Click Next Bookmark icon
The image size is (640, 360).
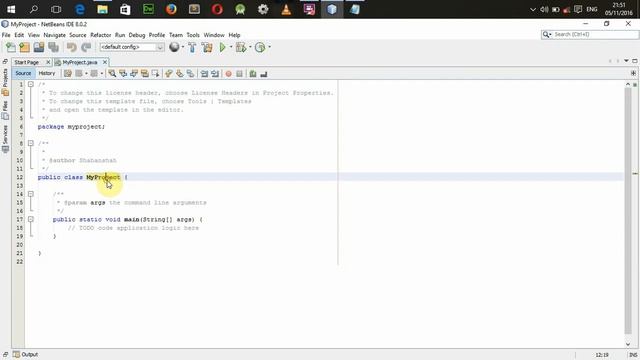click(x=180, y=74)
